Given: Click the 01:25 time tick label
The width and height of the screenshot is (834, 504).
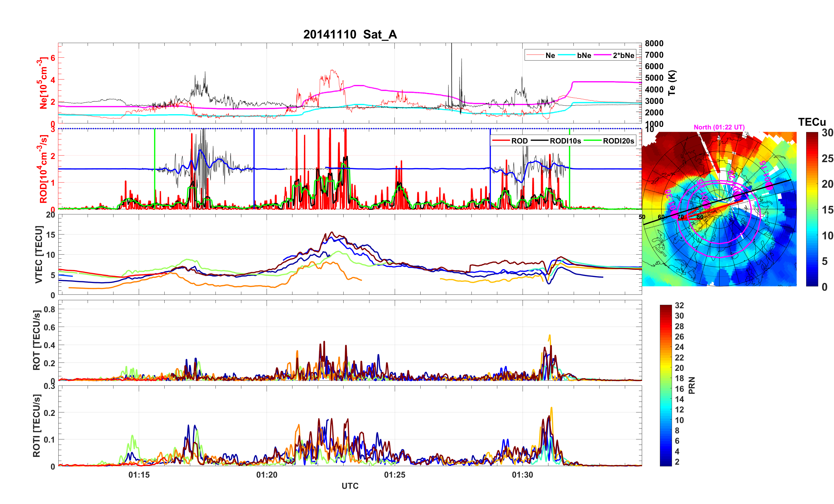Looking at the screenshot, I should coord(394,475).
